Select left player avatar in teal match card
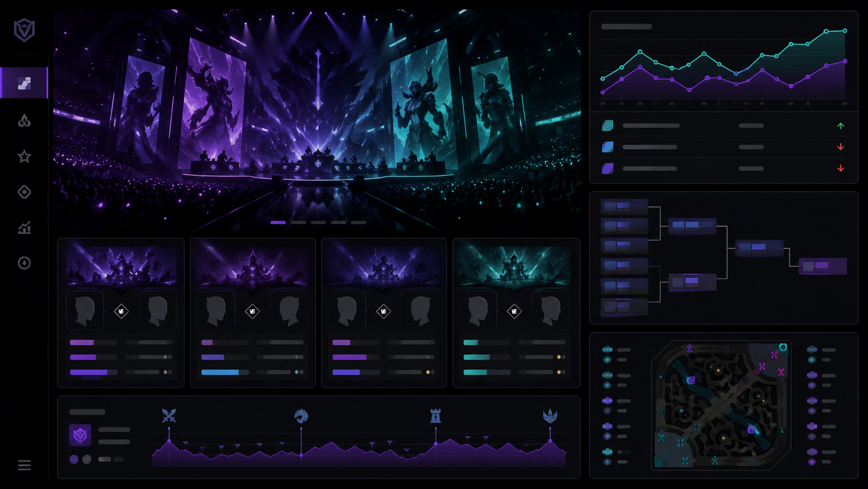 478,311
